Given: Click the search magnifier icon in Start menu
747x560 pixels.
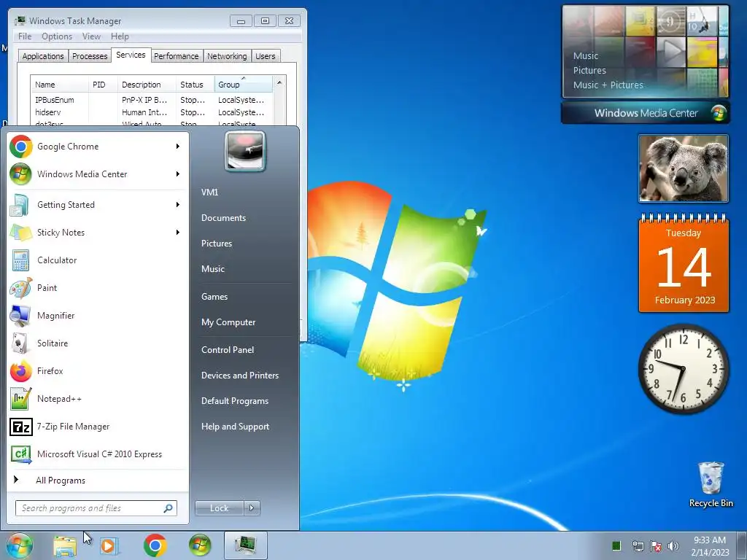Looking at the screenshot, I should 169,508.
